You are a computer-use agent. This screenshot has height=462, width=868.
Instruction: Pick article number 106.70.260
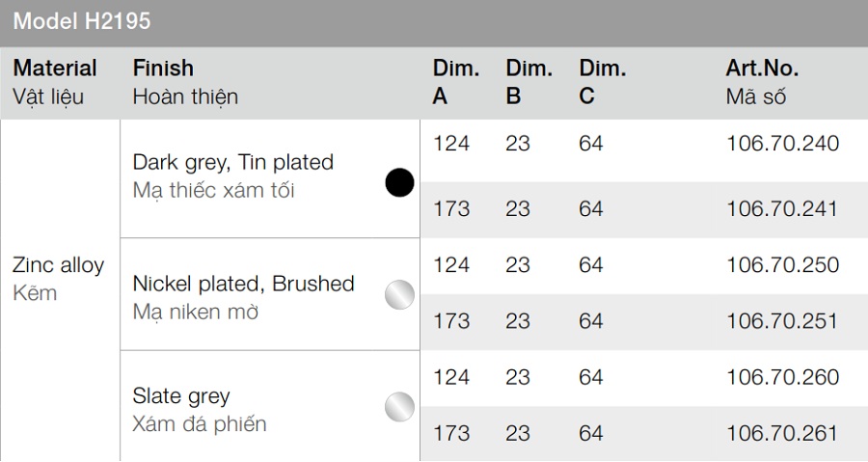[782, 377]
